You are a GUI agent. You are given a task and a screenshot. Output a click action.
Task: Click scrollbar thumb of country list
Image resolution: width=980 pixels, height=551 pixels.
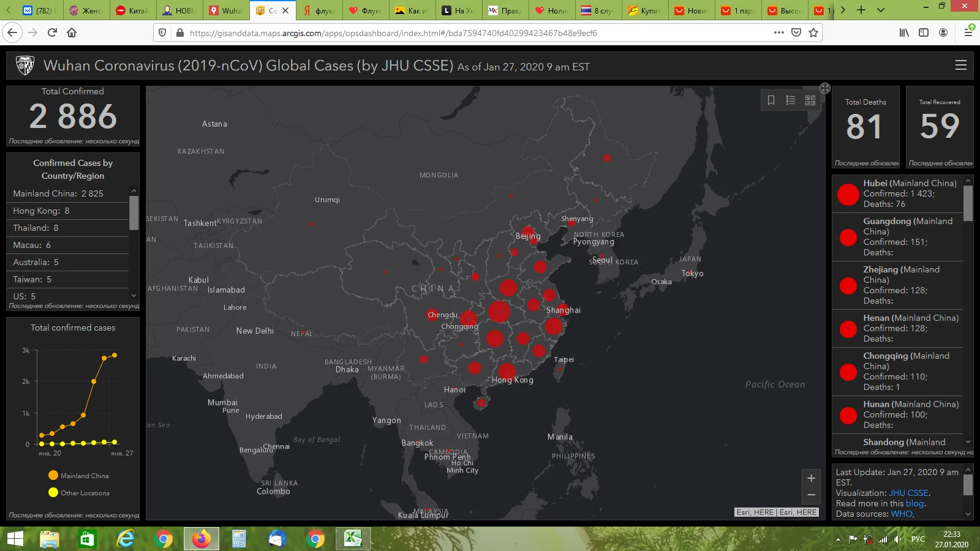(x=134, y=213)
